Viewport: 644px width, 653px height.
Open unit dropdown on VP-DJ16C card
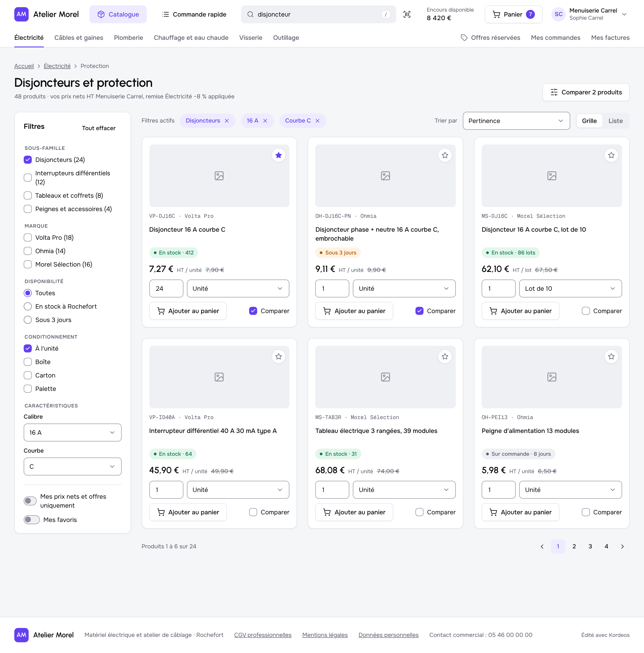[238, 289]
